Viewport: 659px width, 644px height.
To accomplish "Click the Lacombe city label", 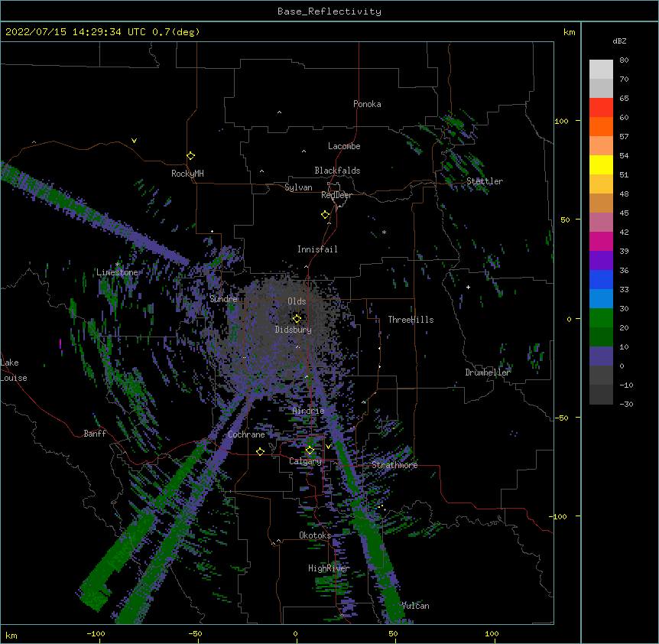I will point(344,146).
